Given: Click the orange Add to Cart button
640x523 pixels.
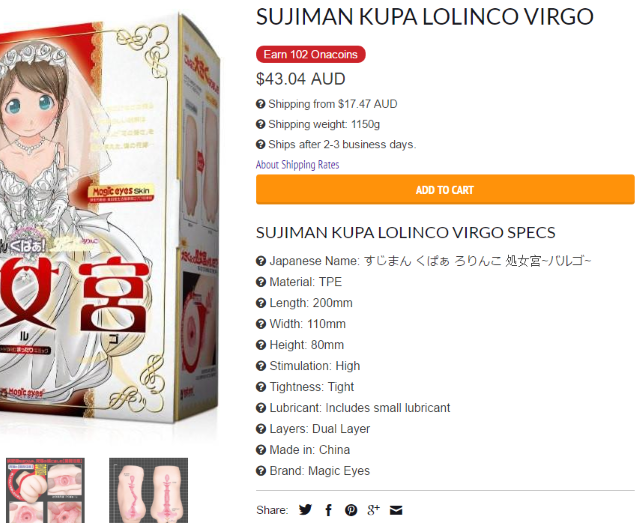Looking at the screenshot, I should [x=445, y=189].
